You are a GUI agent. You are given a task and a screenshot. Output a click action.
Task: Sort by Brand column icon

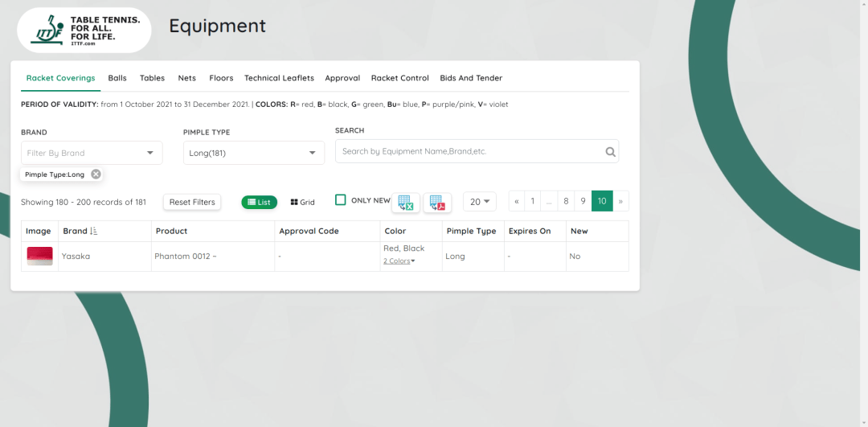[93, 231]
